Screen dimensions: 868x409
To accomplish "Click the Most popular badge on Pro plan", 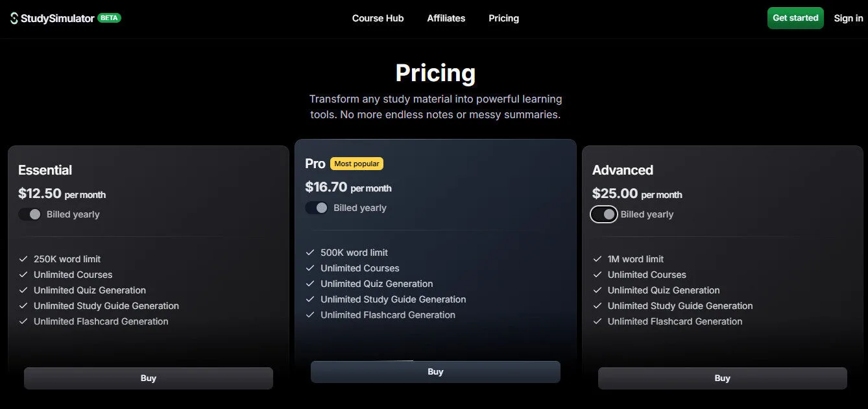I will (356, 164).
